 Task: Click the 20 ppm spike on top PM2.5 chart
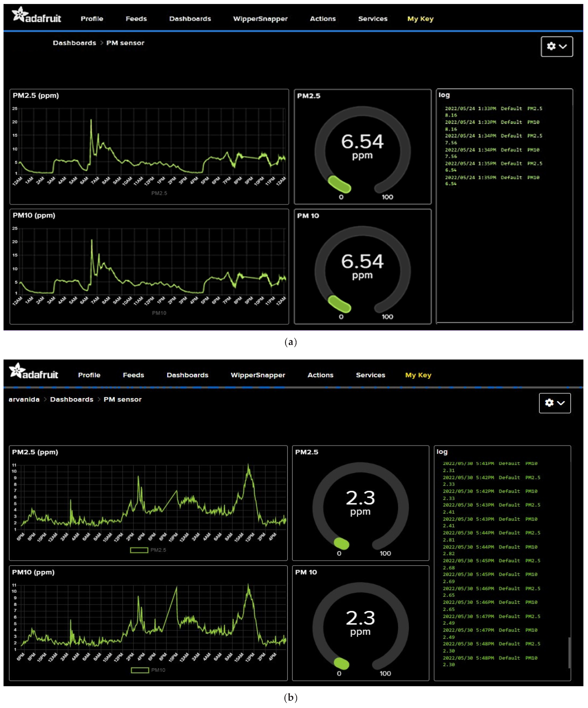click(91, 121)
